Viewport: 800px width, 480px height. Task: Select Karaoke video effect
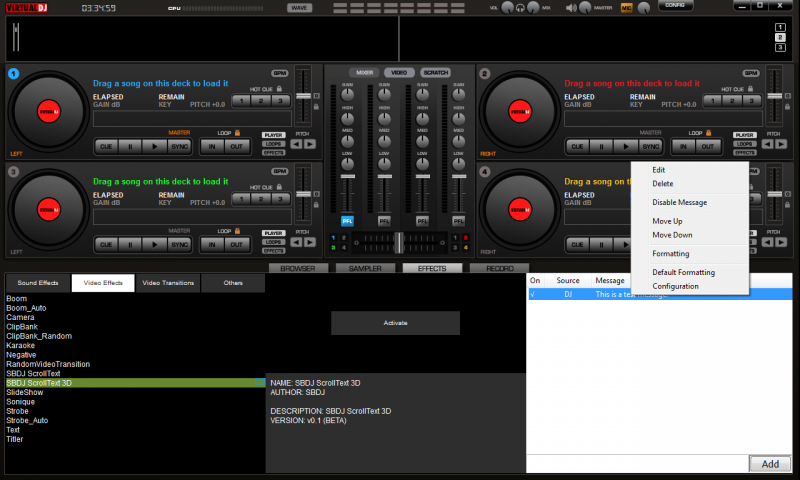(20, 345)
